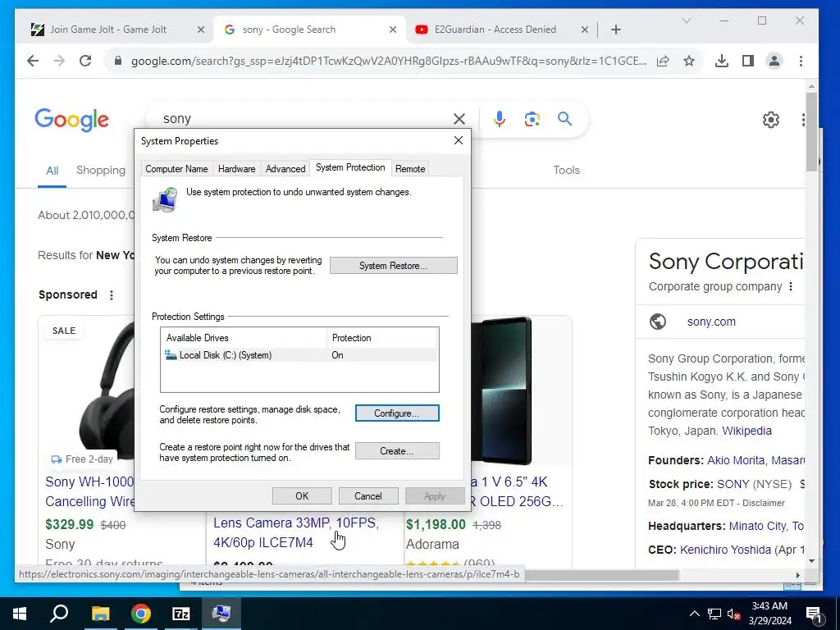Screen dimensions: 840x630
Task: Show hidden tray icons chevron
Action: pyautogui.click(x=694, y=614)
